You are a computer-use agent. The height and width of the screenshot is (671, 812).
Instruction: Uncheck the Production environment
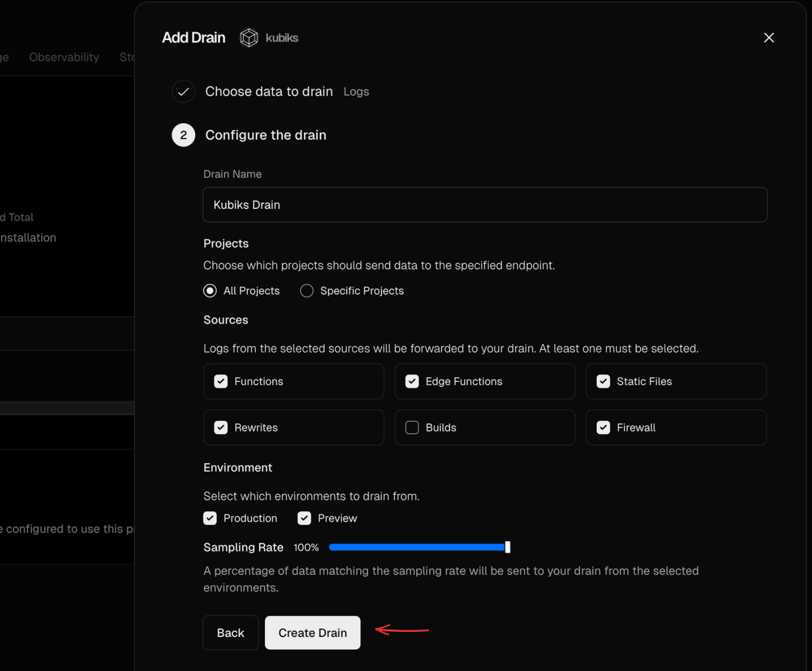pos(210,518)
